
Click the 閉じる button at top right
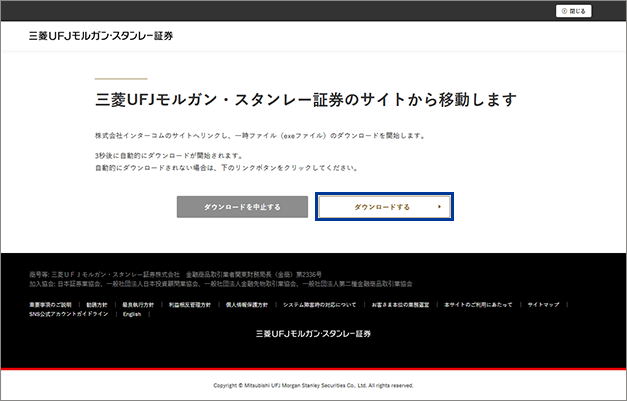point(573,11)
